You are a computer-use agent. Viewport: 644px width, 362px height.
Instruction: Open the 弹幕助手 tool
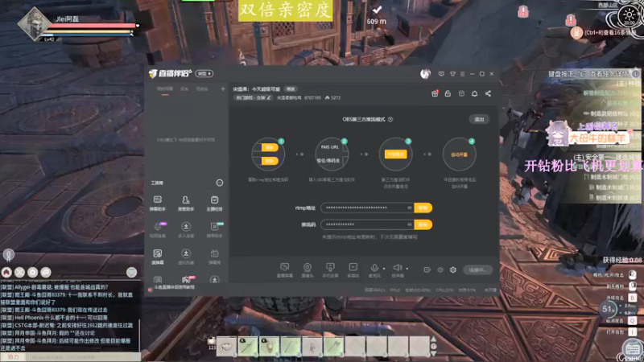click(157, 204)
